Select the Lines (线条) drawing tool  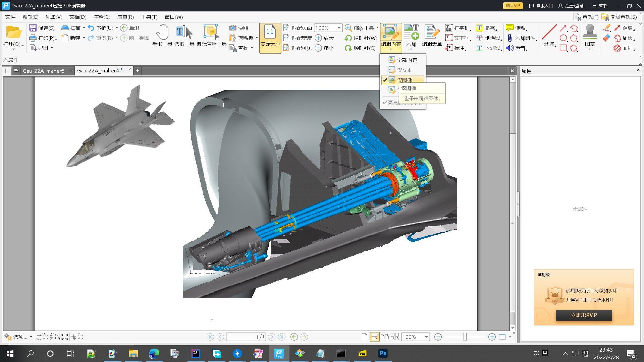549,36
